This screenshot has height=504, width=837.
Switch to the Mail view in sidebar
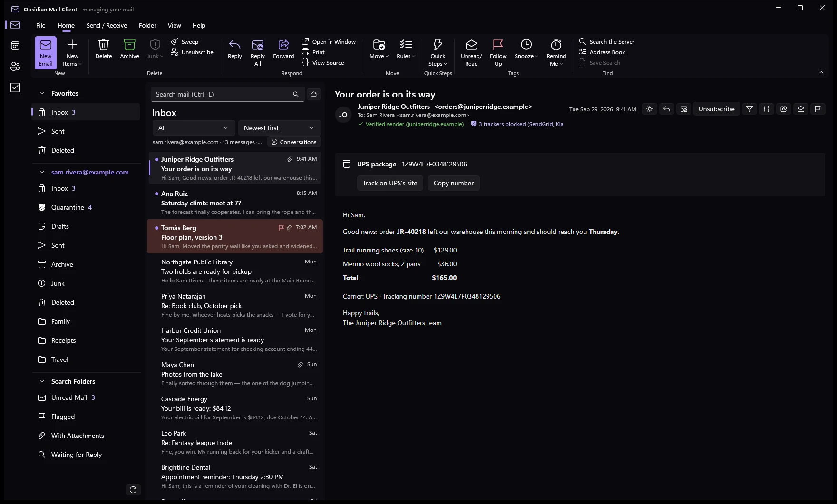(x=15, y=25)
